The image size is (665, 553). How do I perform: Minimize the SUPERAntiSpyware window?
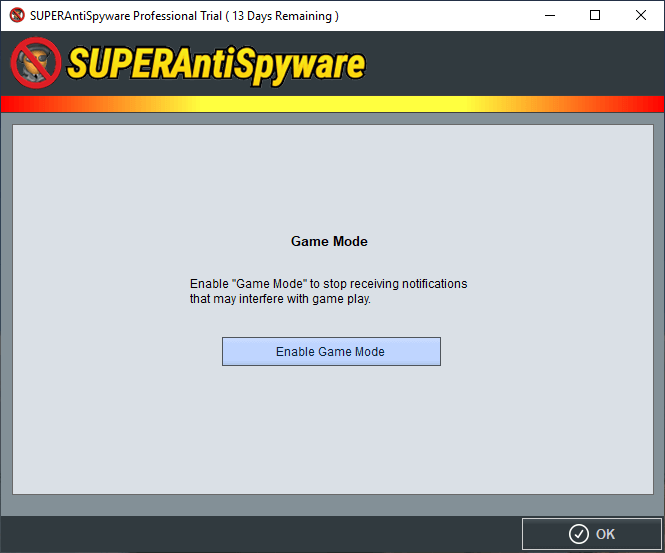pyautogui.click(x=550, y=15)
